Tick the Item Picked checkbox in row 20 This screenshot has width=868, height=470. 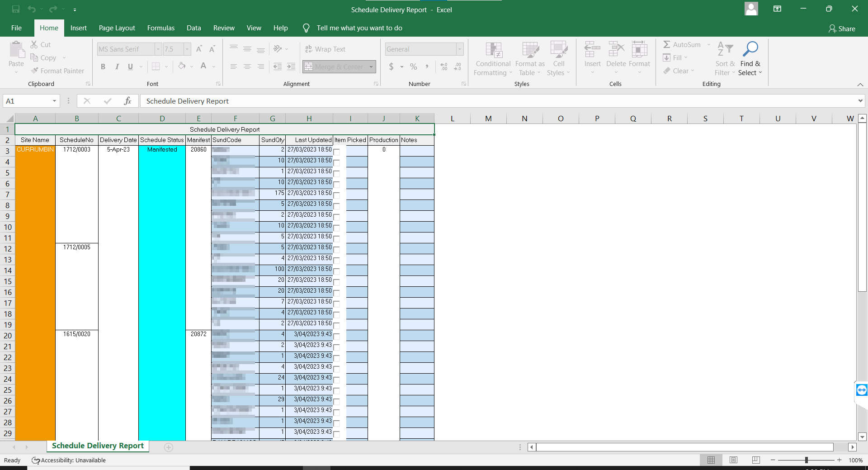point(336,337)
